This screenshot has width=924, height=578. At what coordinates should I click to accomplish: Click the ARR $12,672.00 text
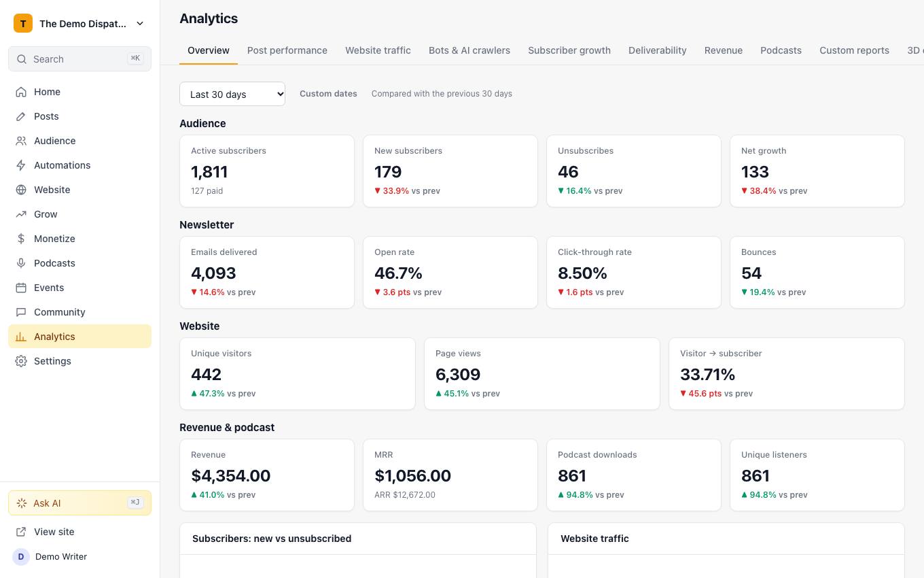(x=405, y=495)
